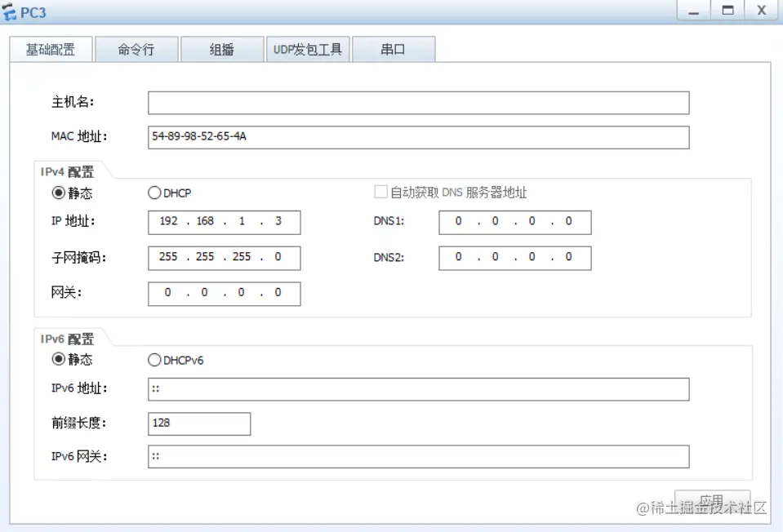Image resolution: width=783 pixels, height=532 pixels.
Task: Click the DNS1 address field
Action: 515,222
